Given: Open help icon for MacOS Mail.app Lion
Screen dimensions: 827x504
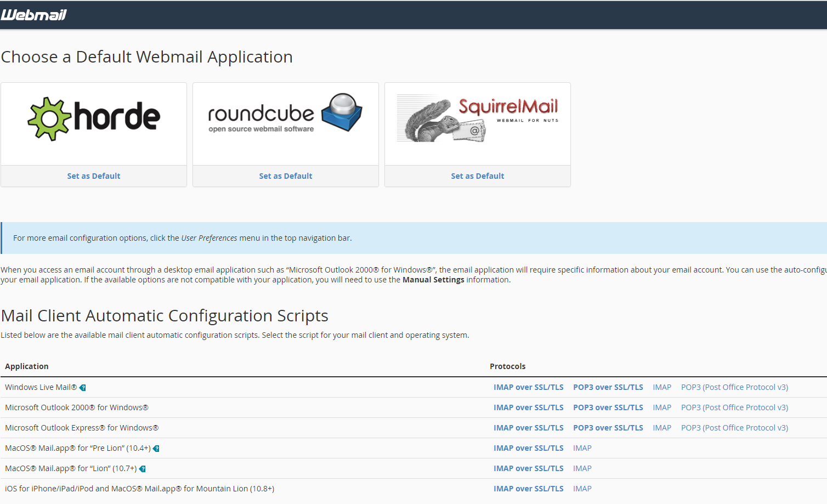Looking at the screenshot, I should tap(143, 469).
